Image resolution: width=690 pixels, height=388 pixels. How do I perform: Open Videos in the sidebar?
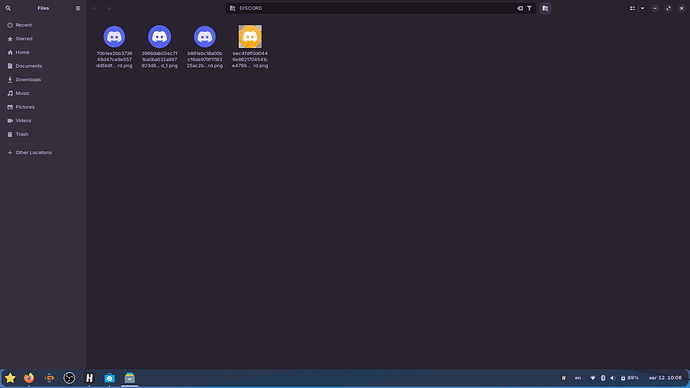click(43, 121)
